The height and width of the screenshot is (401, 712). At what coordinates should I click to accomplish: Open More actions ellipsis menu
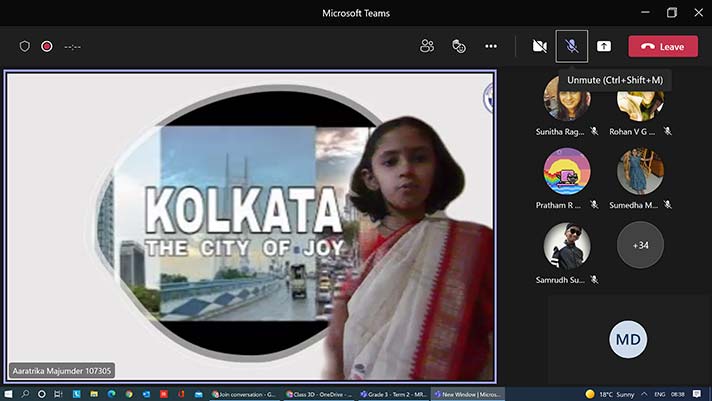491,46
